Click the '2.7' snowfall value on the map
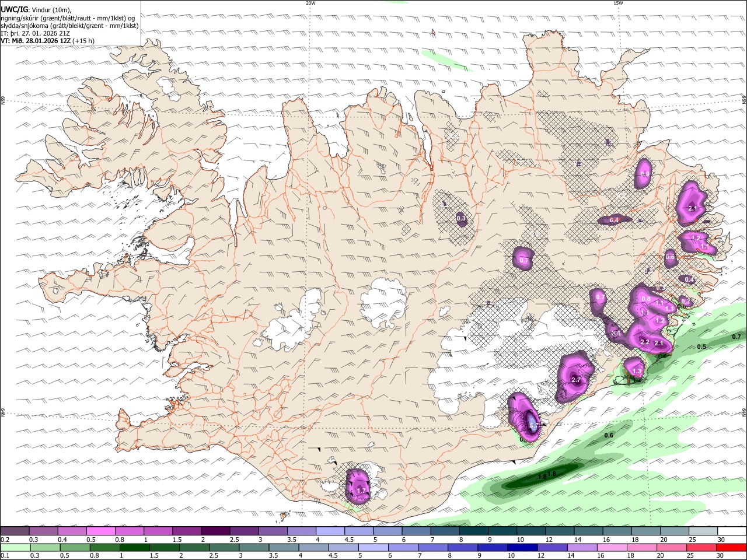Screen dimensions: 747x560 tap(576, 380)
